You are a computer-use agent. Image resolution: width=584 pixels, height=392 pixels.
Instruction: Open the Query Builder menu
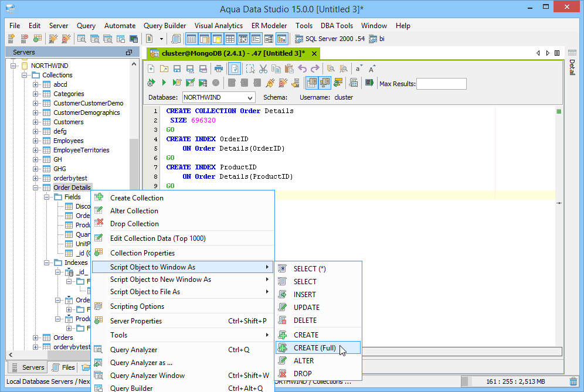coord(165,26)
